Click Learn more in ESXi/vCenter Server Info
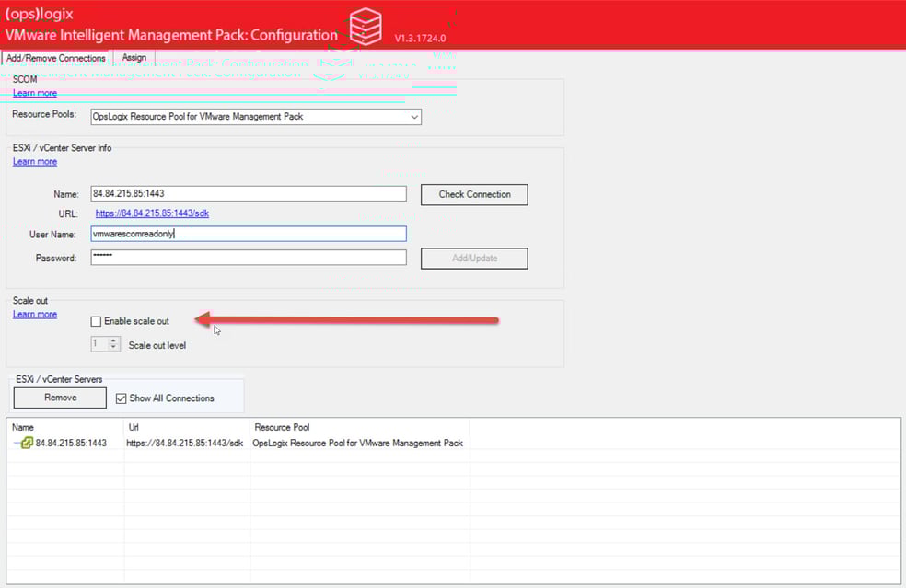Viewport: 906px width, 588px height. point(34,161)
